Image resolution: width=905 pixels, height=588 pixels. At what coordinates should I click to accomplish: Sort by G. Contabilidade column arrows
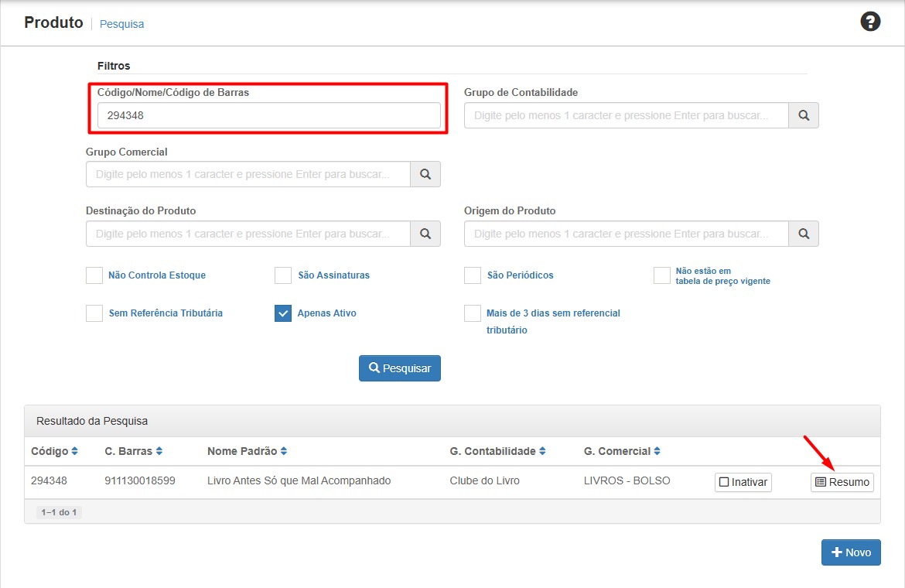542,451
